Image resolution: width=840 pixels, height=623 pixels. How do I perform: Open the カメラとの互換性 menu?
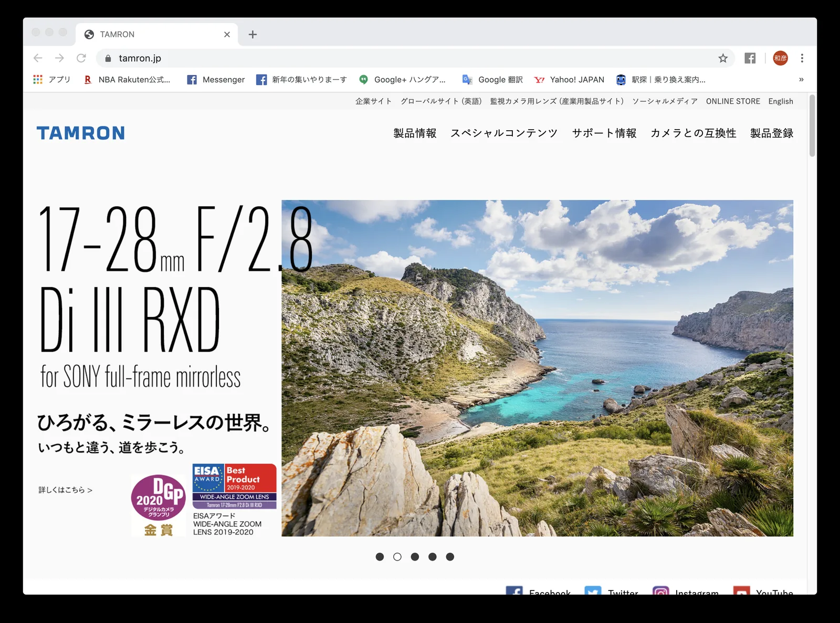pyautogui.click(x=694, y=133)
